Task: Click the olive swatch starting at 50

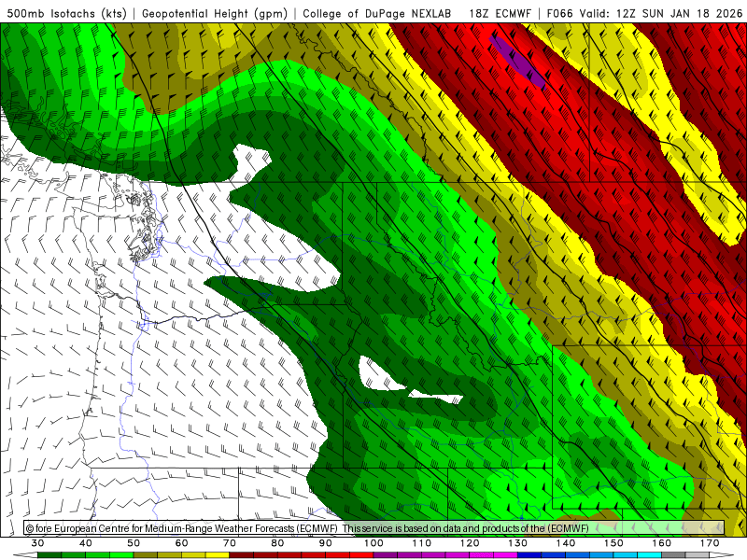Action: [146, 555]
